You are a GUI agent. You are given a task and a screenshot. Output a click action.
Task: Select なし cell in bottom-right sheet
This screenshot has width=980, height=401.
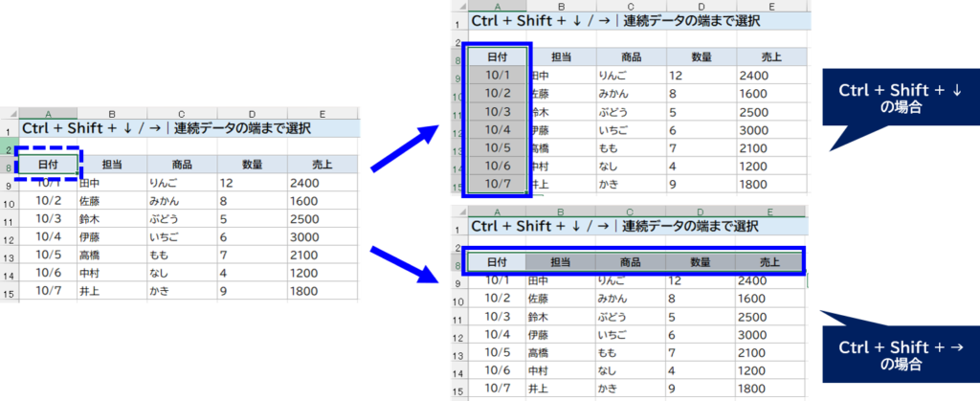click(x=631, y=371)
